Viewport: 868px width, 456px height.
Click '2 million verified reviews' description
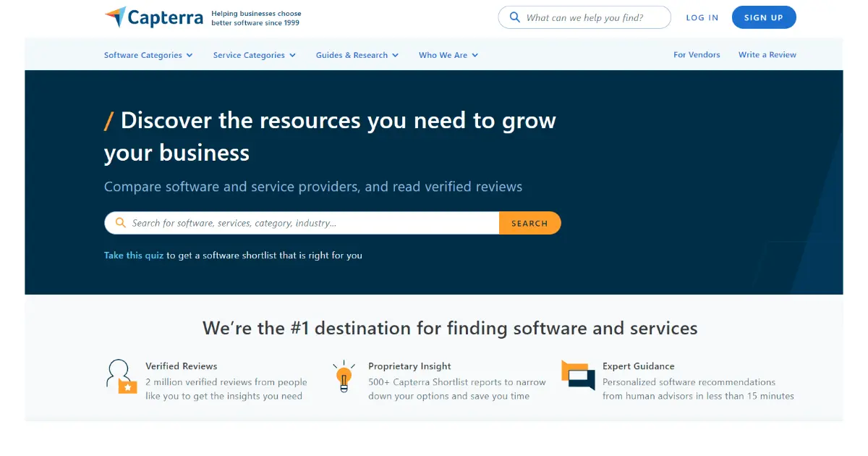click(226, 389)
